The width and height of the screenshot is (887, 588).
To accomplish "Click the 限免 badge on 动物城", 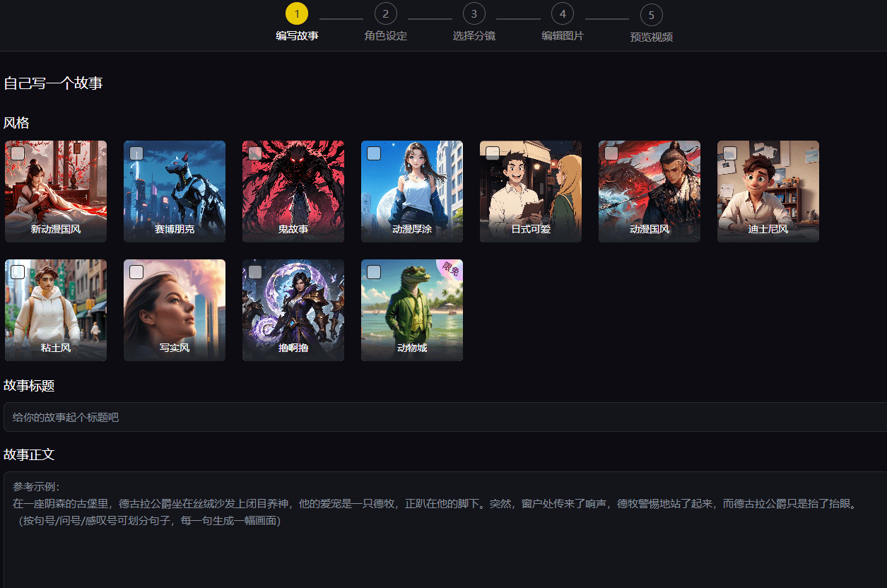I will (450, 269).
